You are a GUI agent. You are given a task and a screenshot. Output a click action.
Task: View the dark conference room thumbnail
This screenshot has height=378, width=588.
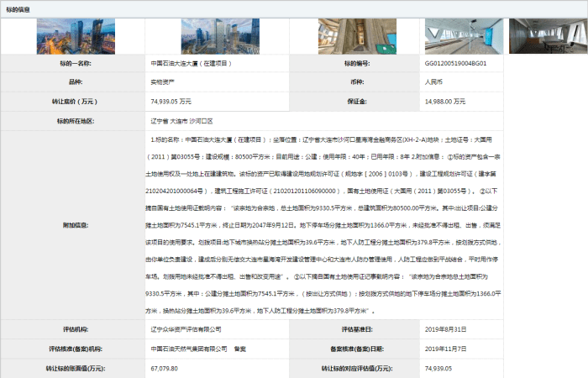click(x=549, y=36)
